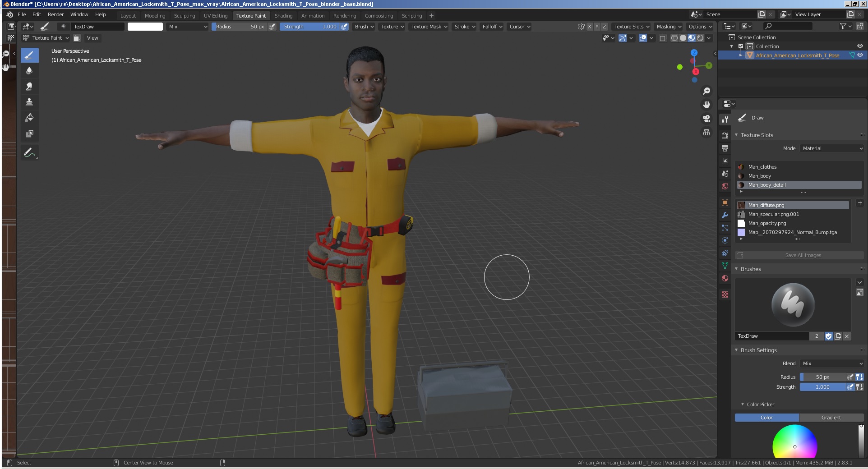Viewport: 868px width, 469px height.
Task: Select the Mask tool
Action: (x=29, y=133)
